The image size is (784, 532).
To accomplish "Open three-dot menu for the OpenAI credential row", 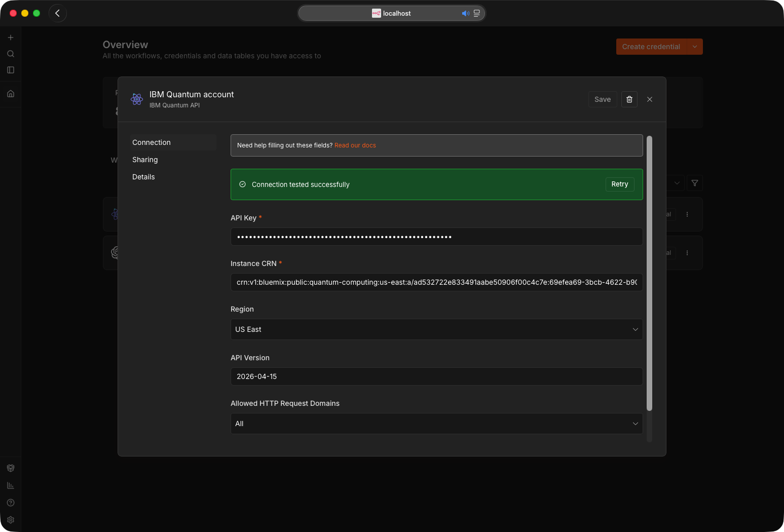I will click(x=687, y=253).
